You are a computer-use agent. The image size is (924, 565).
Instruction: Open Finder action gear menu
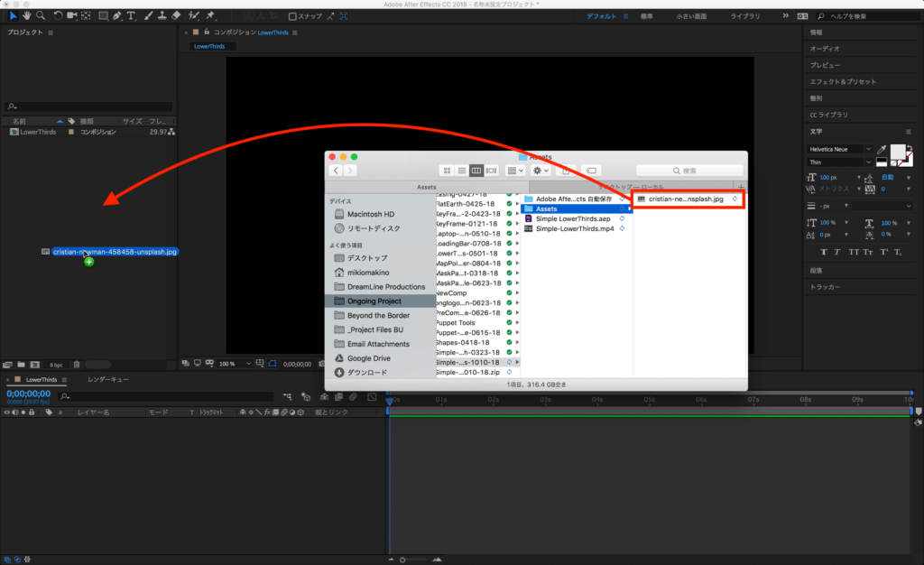pos(541,171)
